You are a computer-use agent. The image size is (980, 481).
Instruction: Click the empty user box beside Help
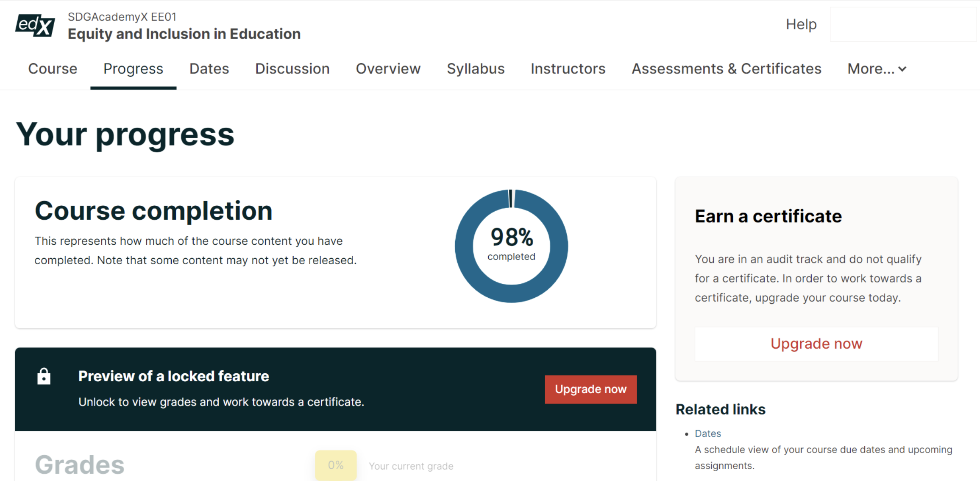(x=903, y=24)
